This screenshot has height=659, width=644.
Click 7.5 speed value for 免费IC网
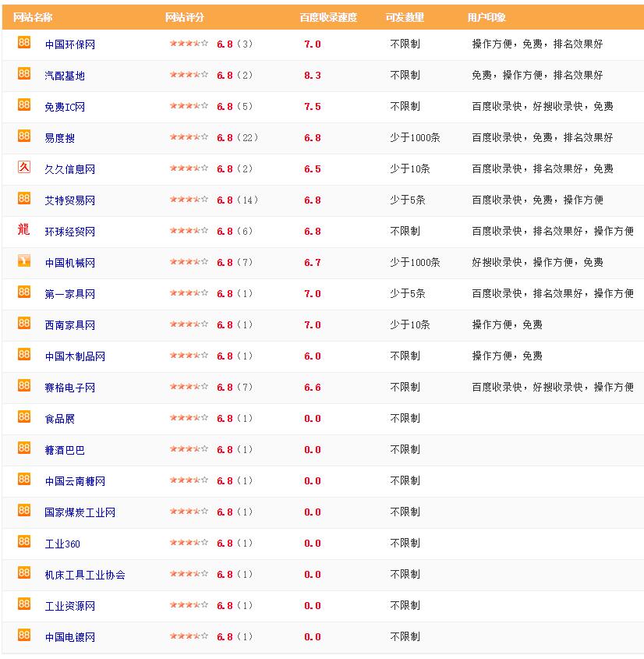[313, 106]
